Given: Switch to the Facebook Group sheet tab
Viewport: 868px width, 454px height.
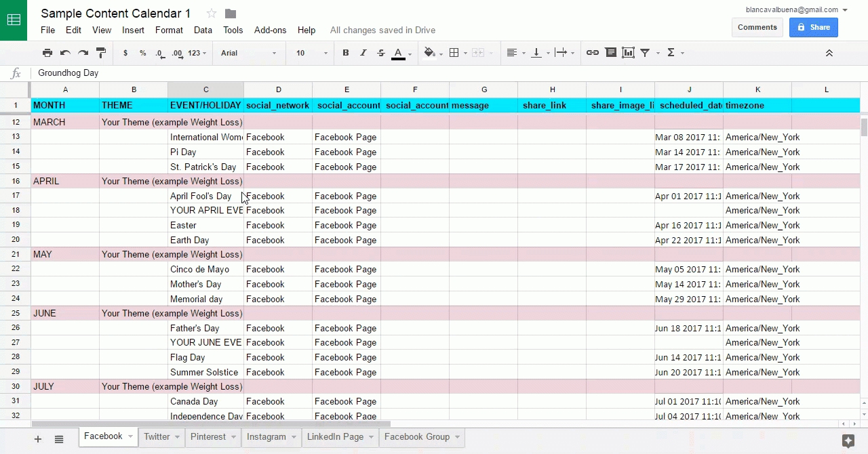Looking at the screenshot, I should coord(422,437).
